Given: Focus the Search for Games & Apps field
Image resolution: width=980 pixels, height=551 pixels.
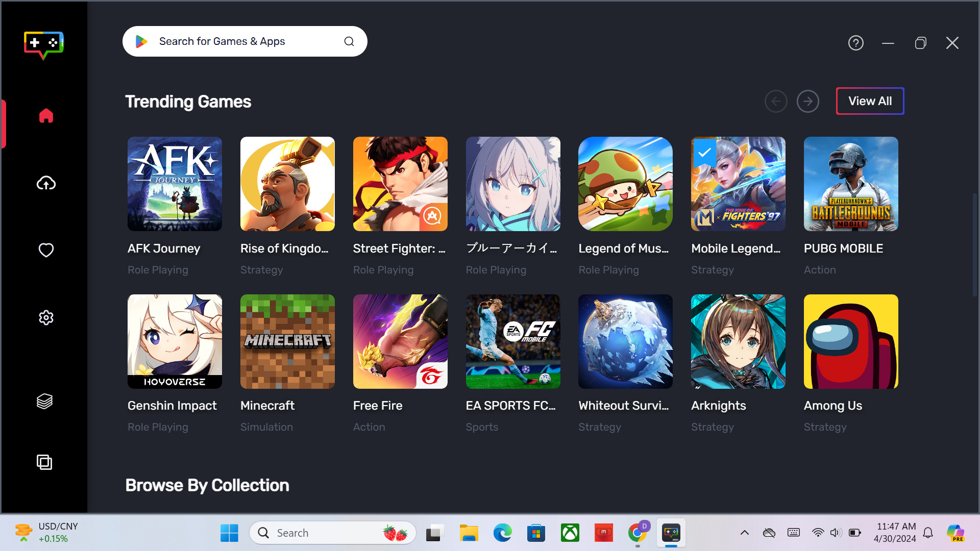Looking at the screenshot, I should click(245, 41).
